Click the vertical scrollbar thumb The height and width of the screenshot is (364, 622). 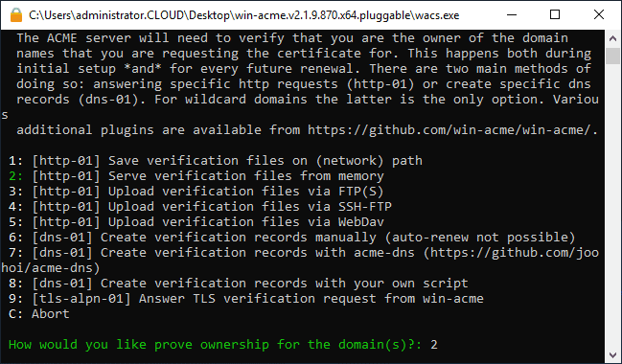click(x=612, y=56)
